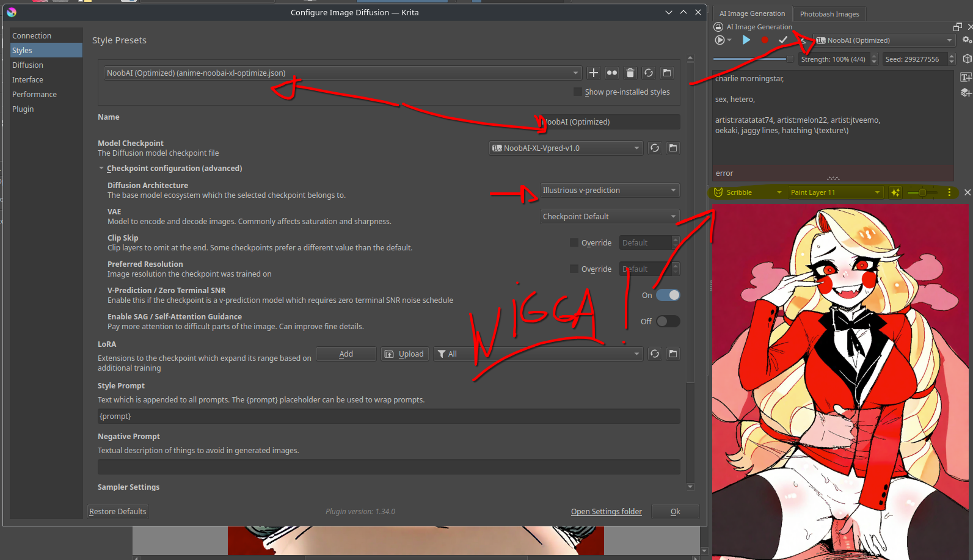The width and height of the screenshot is (973, 560).
Task: Adjust the Scribble control strength slider
Action: pyautogui.click(x=922, y=192)
